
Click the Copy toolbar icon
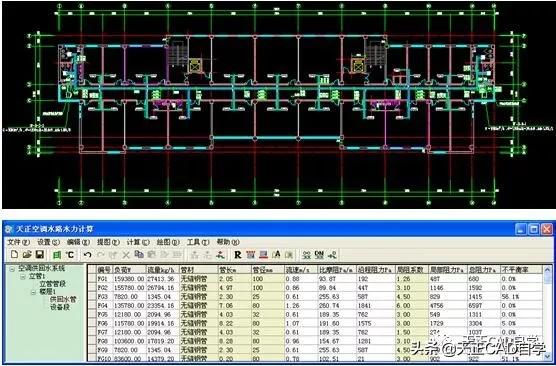point(139,254)
